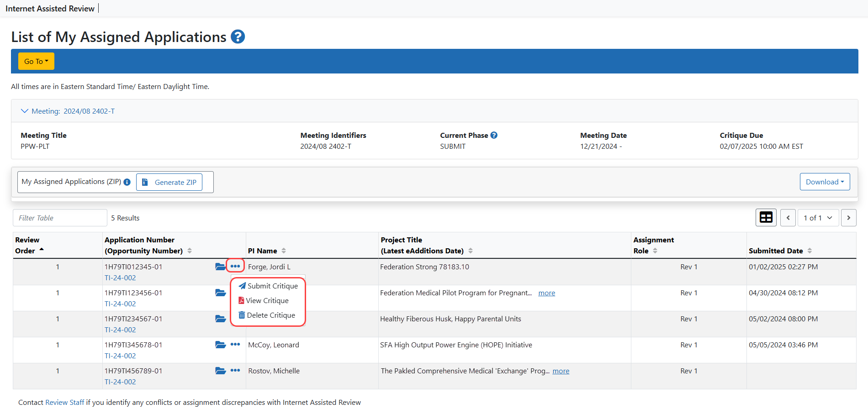Sort by Submitted Date column
Screen dimensions: 868x419
click(x=810, y=251)
